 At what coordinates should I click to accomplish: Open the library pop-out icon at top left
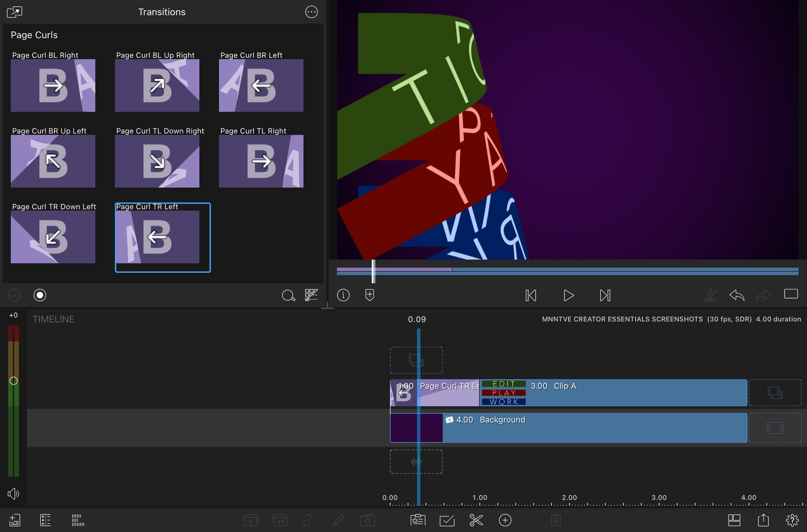coord(15,12)
